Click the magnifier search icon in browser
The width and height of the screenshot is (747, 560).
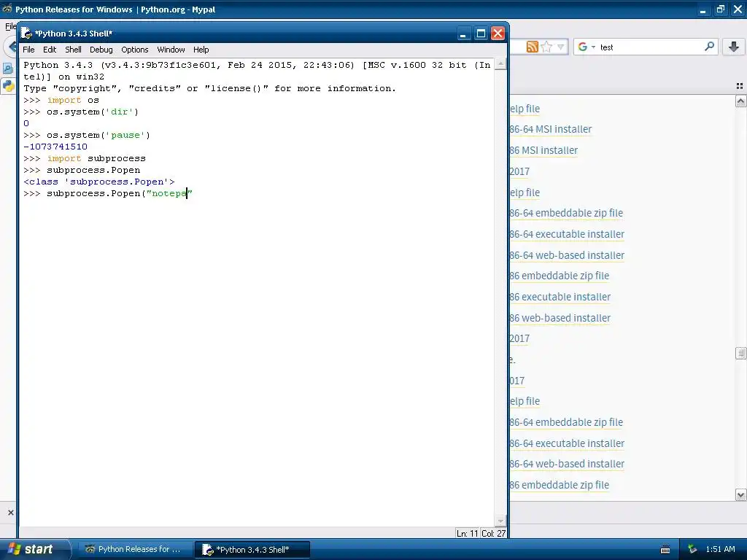click(709, 46)
